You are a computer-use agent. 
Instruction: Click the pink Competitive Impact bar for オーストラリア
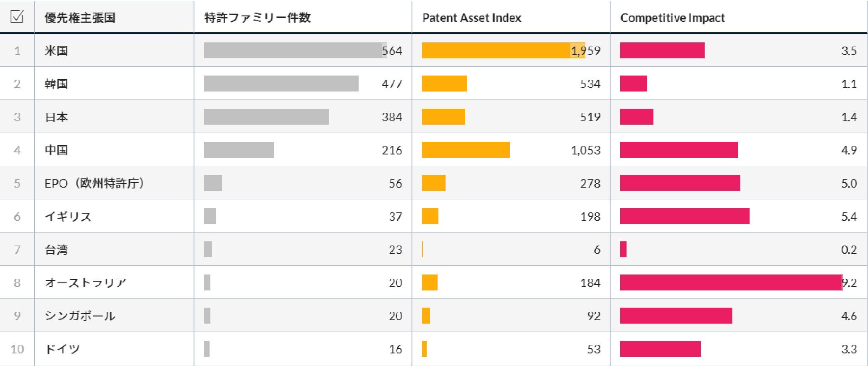(x=731, y=282)
